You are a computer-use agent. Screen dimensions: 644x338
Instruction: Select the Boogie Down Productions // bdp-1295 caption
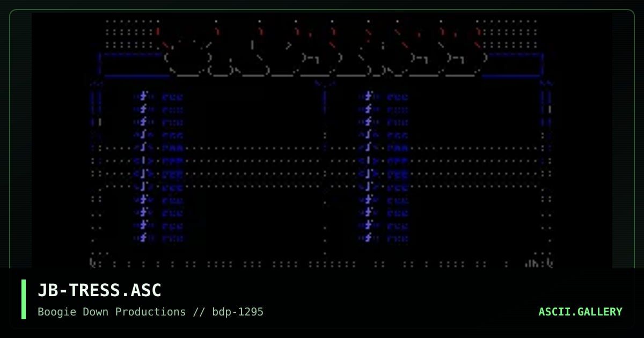[x=150, y=312]
